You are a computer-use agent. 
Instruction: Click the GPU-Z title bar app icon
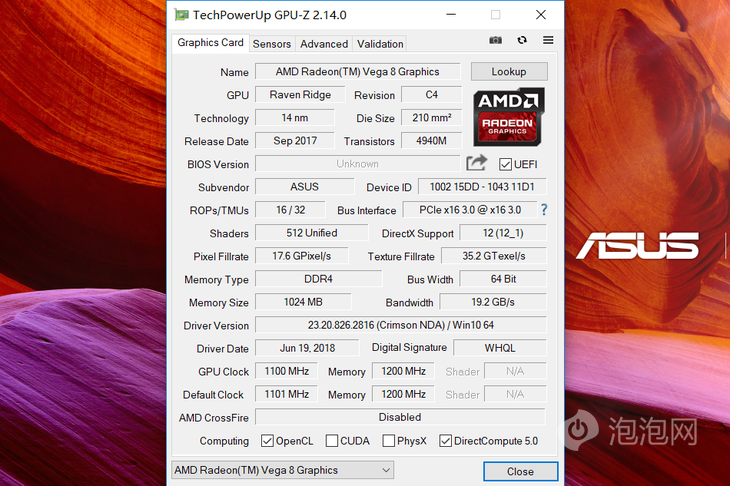pos(182,15)
